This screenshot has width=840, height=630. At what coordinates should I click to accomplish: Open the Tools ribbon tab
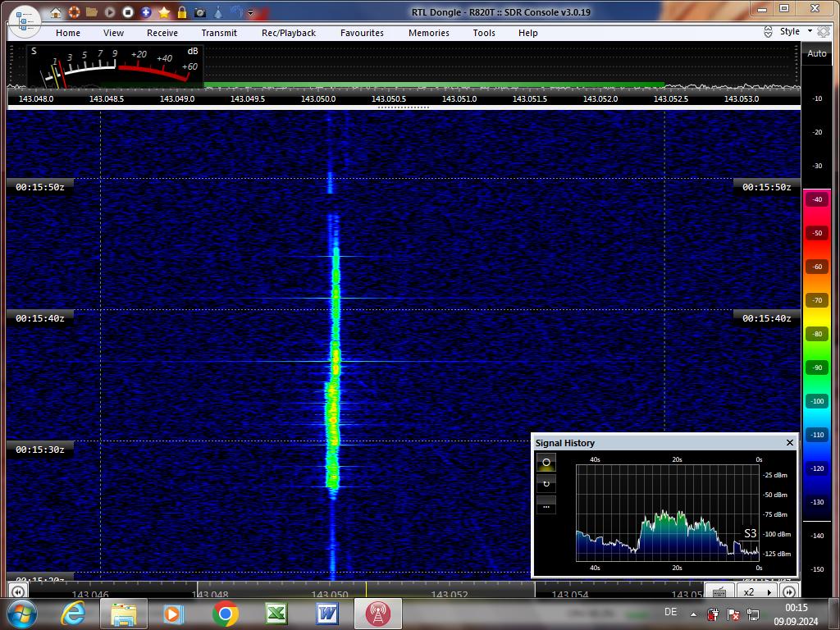coord(484,33)
